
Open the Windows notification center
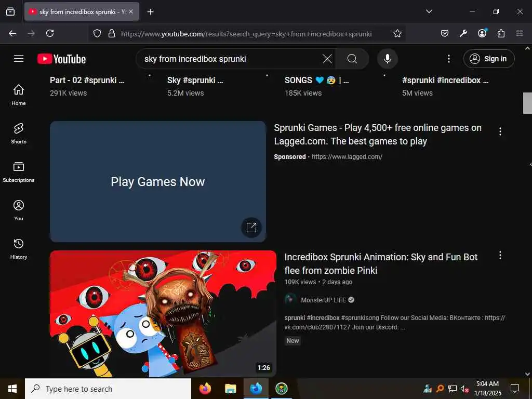(x=515, y=389)
